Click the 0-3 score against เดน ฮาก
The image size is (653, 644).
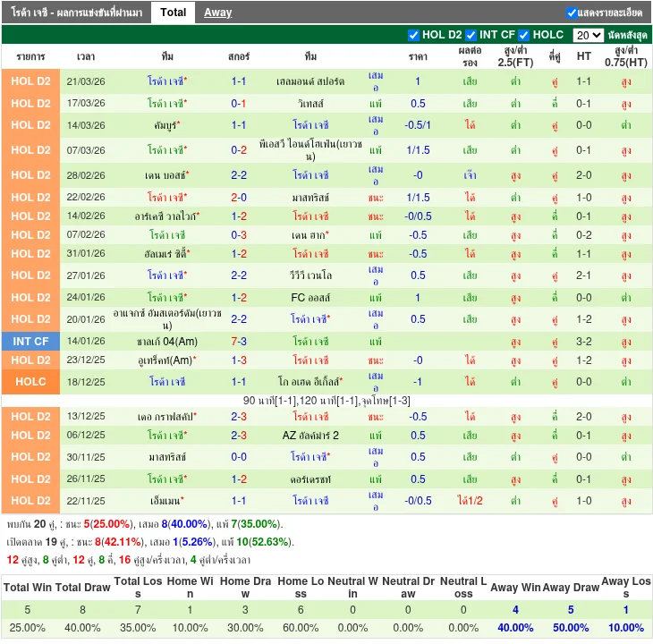[239, 235]
